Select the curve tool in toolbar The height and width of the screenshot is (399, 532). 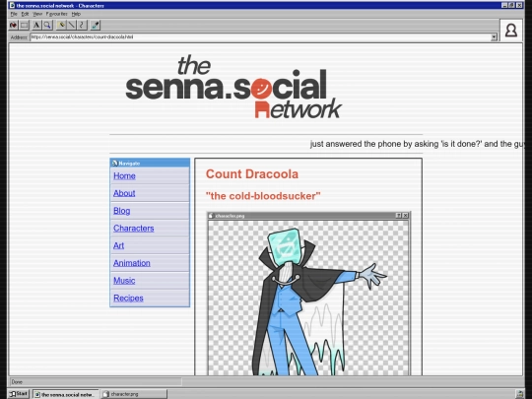(82, 25)
